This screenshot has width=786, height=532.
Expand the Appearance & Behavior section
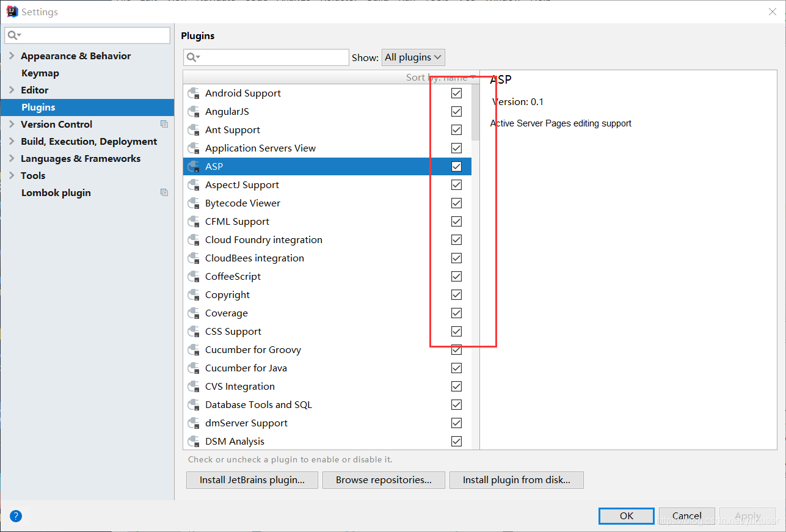coord(12,56)
